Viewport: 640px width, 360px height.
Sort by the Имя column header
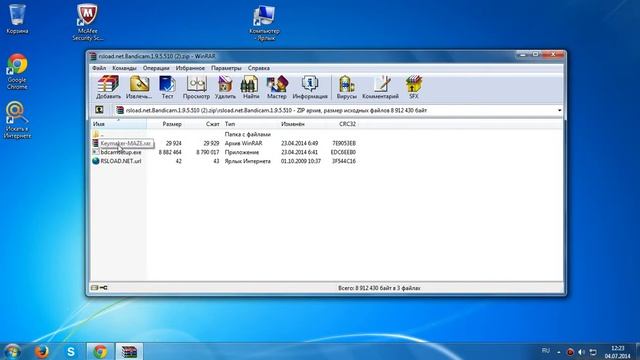click(x=118, y=124)
